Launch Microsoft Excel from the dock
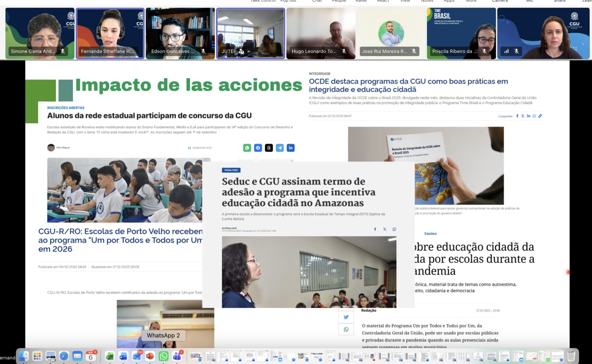This screenshot has height=364, width=592. pyautogui.click(x=110, y=356)
